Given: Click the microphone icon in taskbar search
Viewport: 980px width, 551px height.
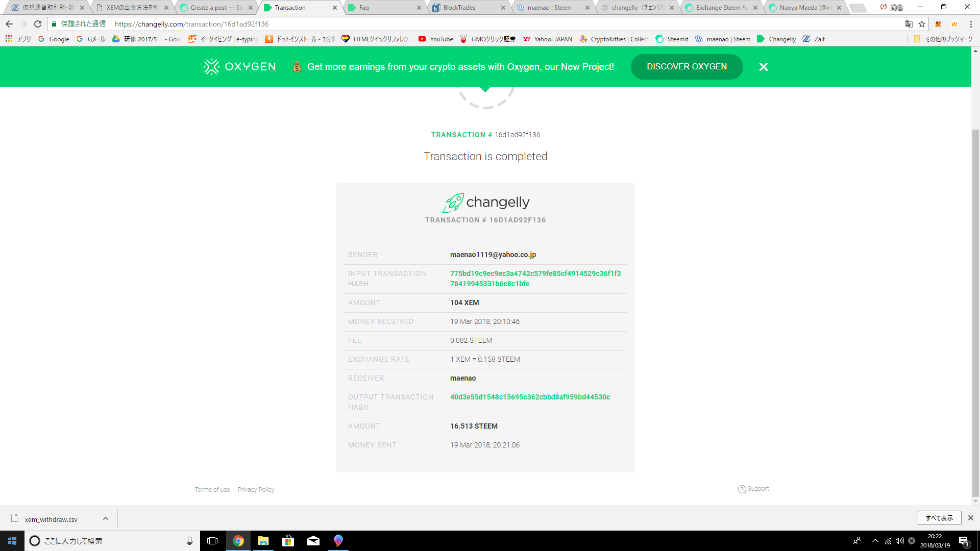Looking at the screenshot, I should (x=189, y=541).
